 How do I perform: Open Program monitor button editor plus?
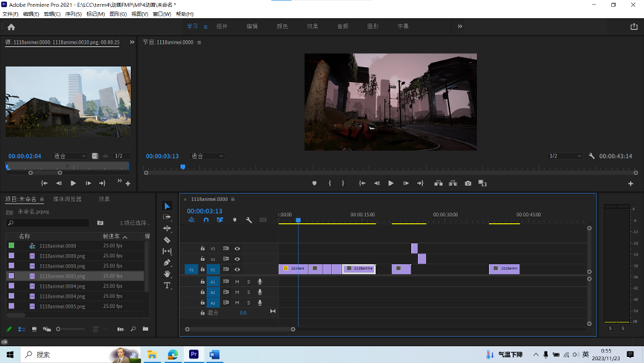tap(631, 184)
